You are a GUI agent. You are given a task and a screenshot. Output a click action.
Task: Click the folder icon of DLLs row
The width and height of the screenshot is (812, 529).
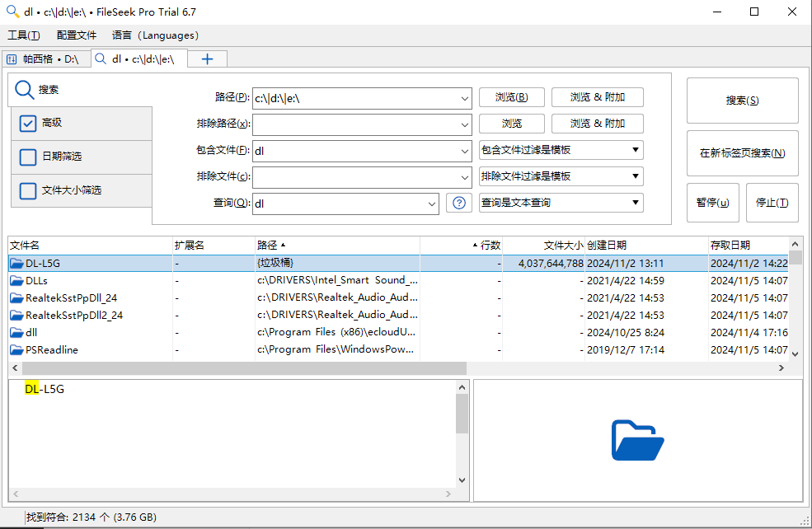coord(16,280)
